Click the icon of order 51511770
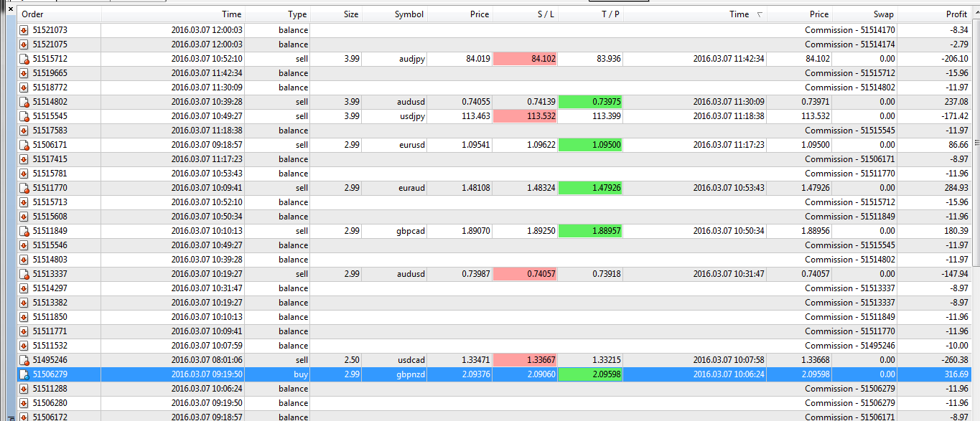This screenshot has width=980, height=421. [x=24, y=188]
